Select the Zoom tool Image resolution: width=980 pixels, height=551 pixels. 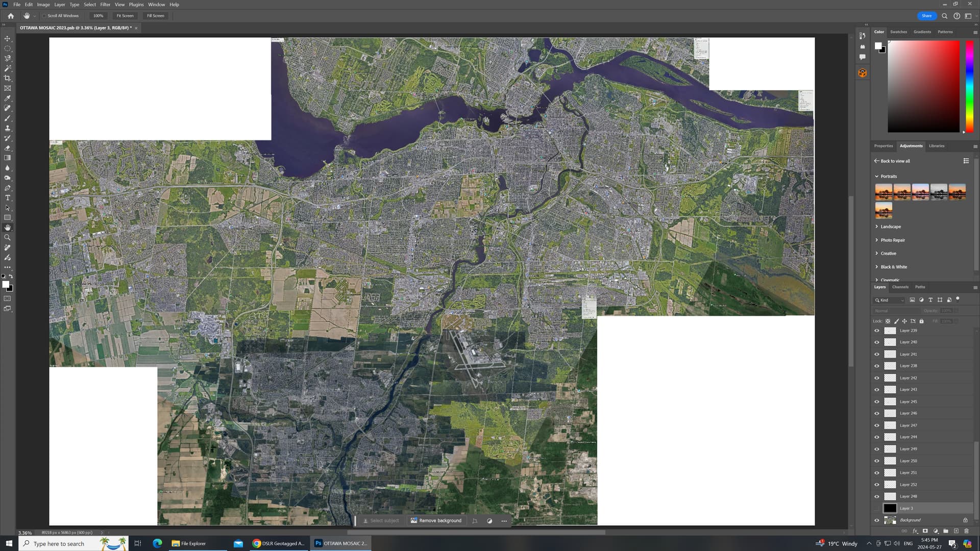pyautogui.click(x=7, y=237)
